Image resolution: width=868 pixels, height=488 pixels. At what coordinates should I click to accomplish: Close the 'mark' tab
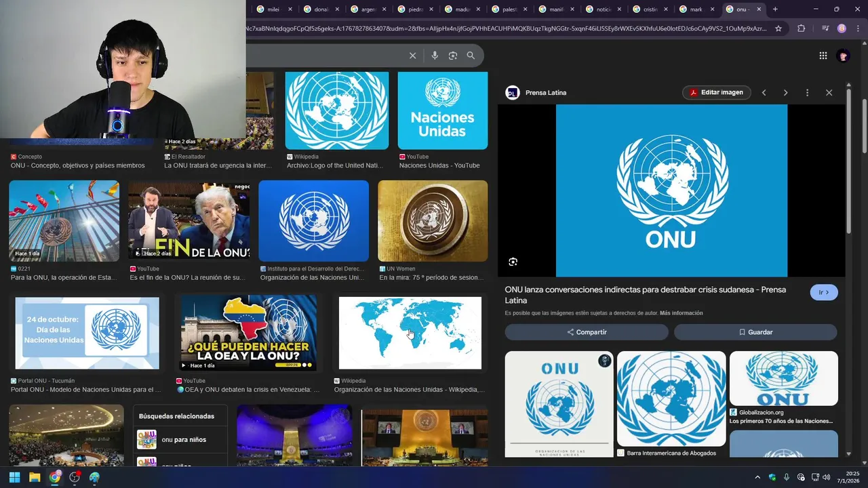tap(713, 9)
